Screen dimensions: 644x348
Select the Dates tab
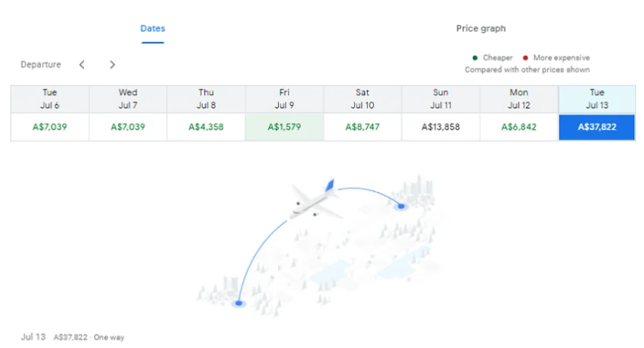153,28
